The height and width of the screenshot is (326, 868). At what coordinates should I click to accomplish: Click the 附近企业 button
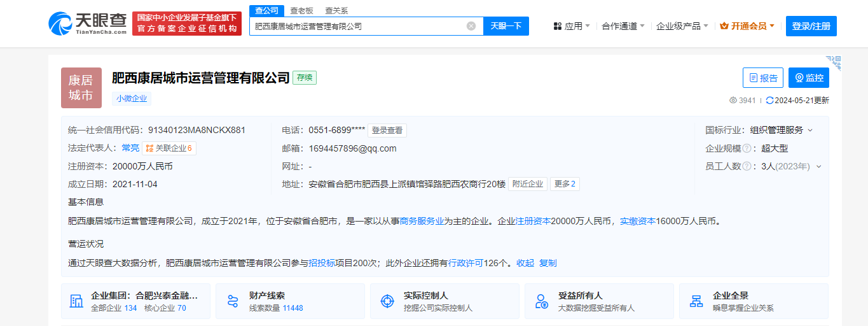point(528,184)
